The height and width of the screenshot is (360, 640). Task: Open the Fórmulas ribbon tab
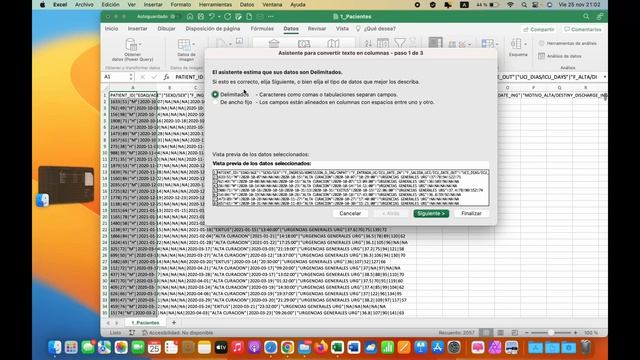click(x=262, y=29)
